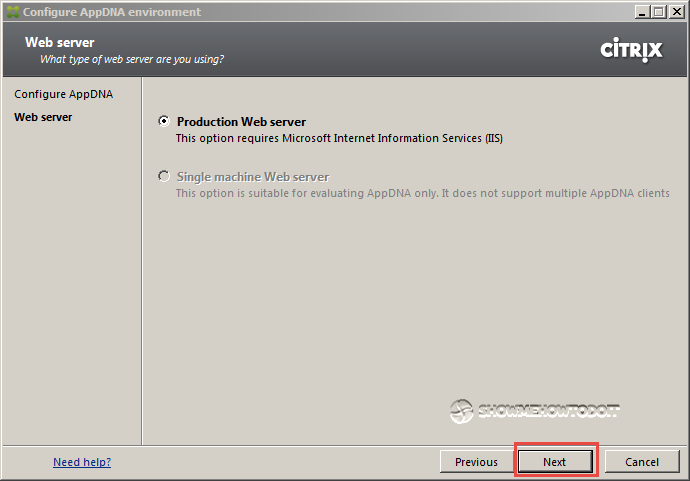Click the note about evaluating AppDNA only
Screen dimensions: 690x481
422,193
